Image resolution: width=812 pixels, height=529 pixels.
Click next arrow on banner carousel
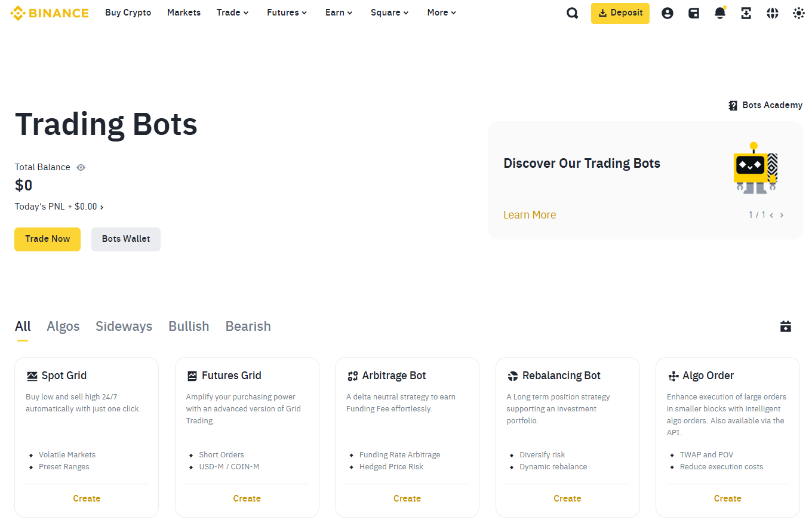click(782, 215)
